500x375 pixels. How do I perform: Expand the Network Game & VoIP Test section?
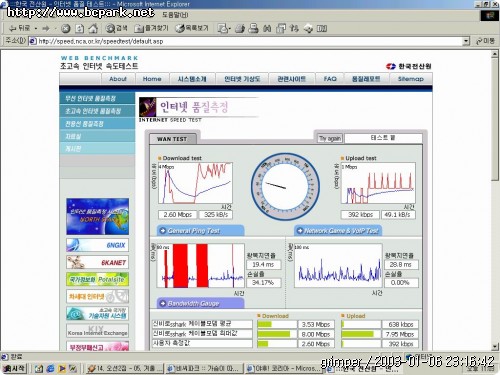pos(338,231)
